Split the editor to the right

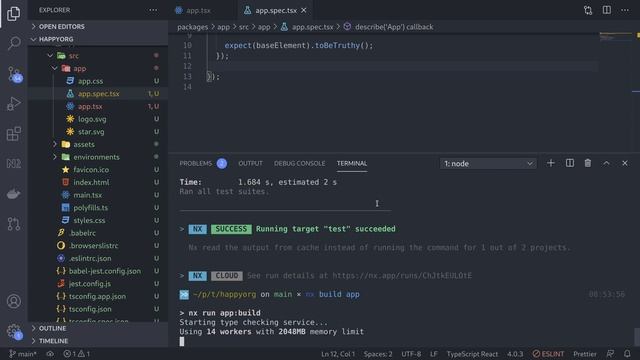click(x=607, y=10)
